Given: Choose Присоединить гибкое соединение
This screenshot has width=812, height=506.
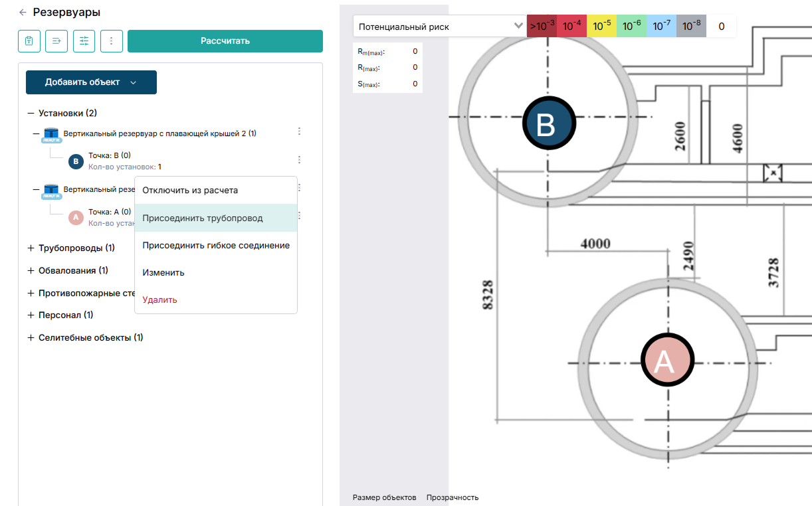Looking at the screenshot, I should pyautogui.click(x=216, y=245).
